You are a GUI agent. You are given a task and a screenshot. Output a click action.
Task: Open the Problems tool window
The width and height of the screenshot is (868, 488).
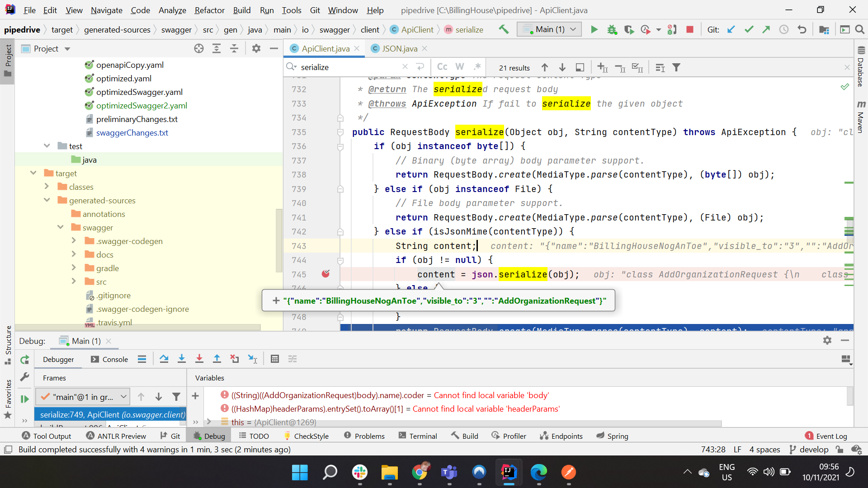click(x=364, y=436)
